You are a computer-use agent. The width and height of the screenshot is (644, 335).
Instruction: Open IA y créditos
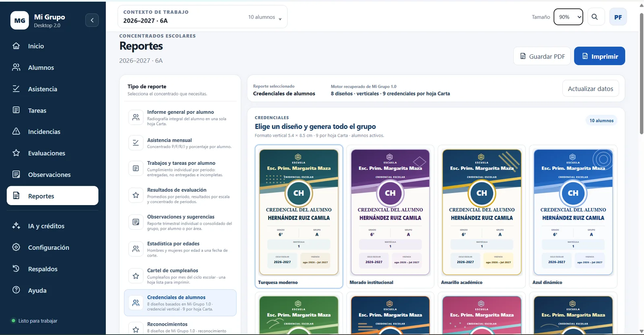tap(52, 226)
